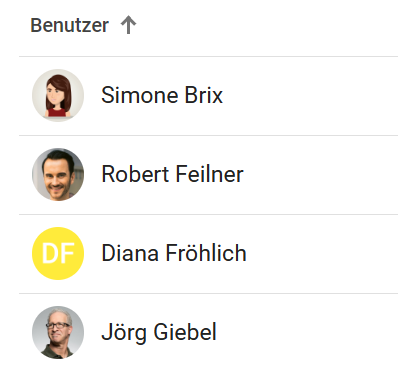Select blank area of Jörg Giebel row
398x377 pixels.
(307, 333)
